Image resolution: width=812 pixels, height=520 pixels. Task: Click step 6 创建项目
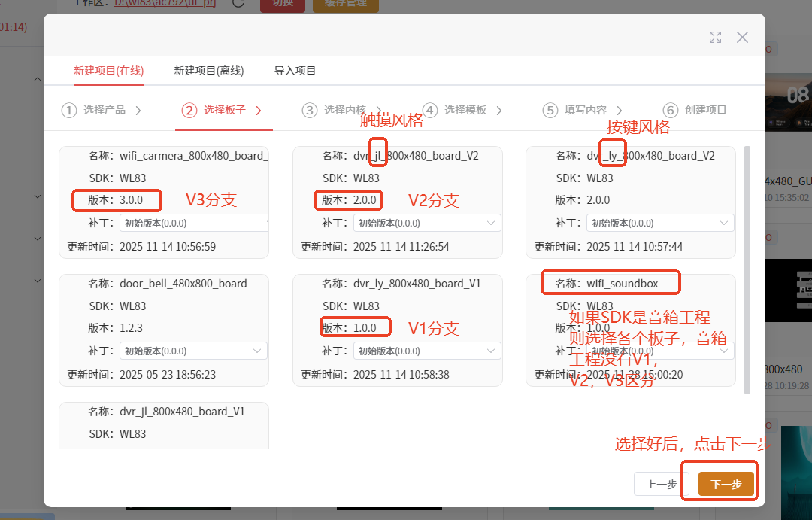(x=695, y=110)
